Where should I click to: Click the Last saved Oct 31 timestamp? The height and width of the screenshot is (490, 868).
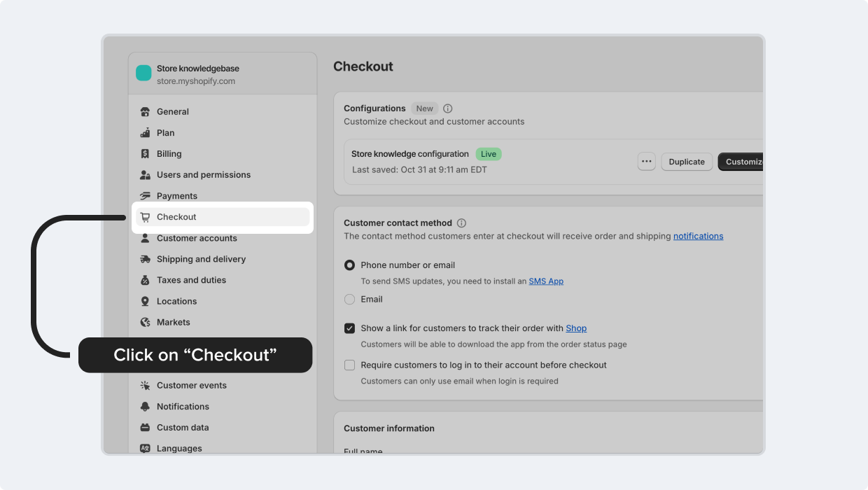(419, 169)
